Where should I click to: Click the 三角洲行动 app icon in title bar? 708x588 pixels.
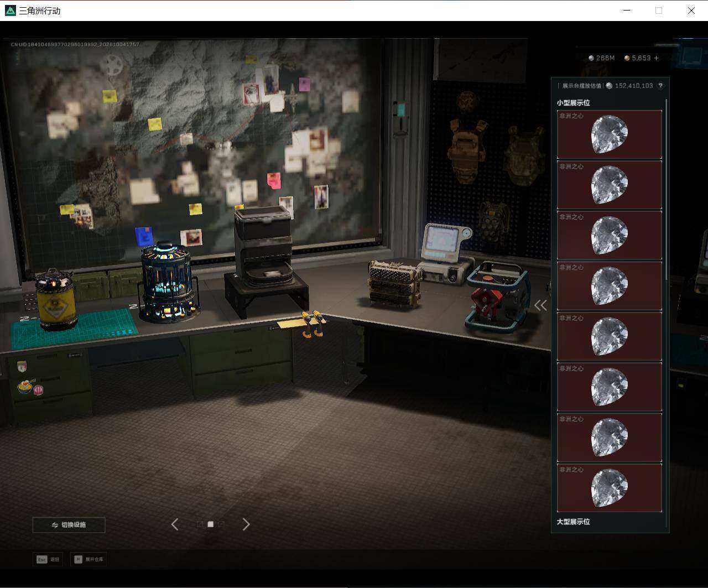tap(10, 11)
